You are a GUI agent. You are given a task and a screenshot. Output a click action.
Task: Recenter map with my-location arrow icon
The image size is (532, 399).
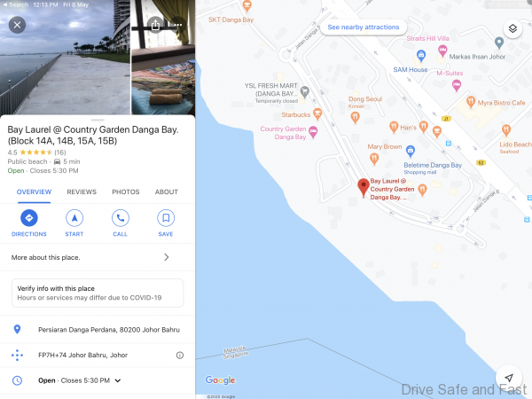point(509,378)
